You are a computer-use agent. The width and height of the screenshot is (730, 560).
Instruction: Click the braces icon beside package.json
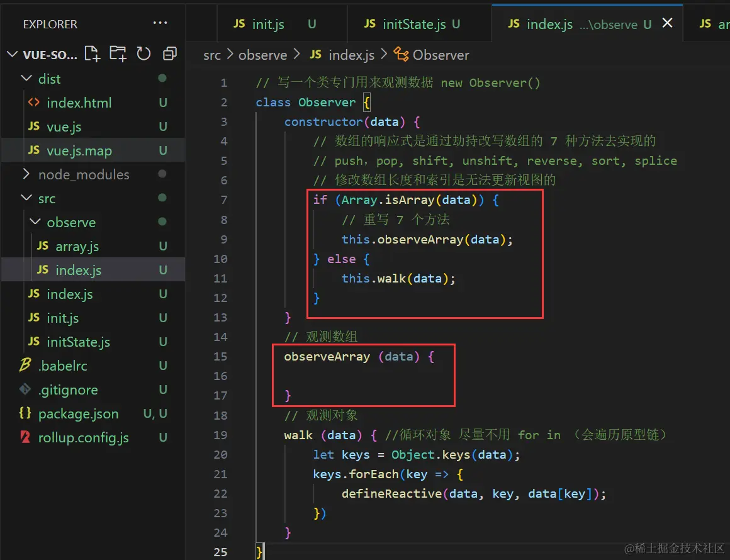click(x=25, y=413)
